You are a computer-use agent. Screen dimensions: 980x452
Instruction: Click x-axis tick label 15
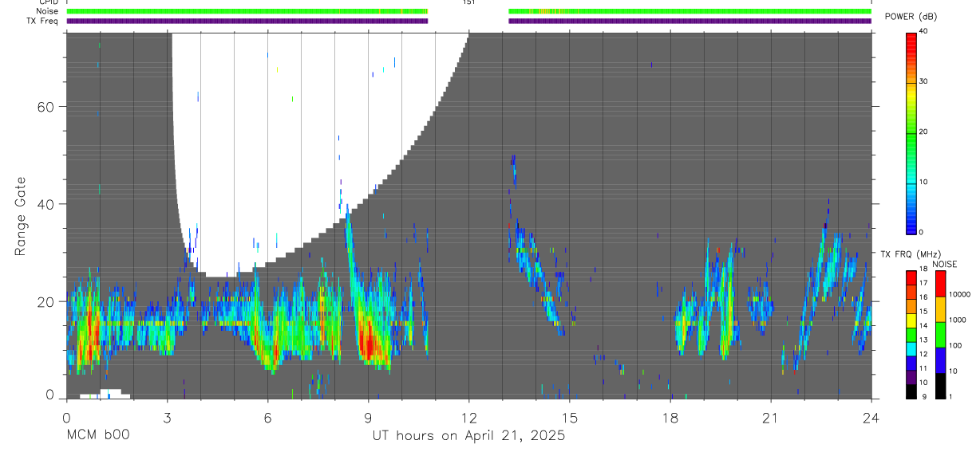click(x=570, y=418)
